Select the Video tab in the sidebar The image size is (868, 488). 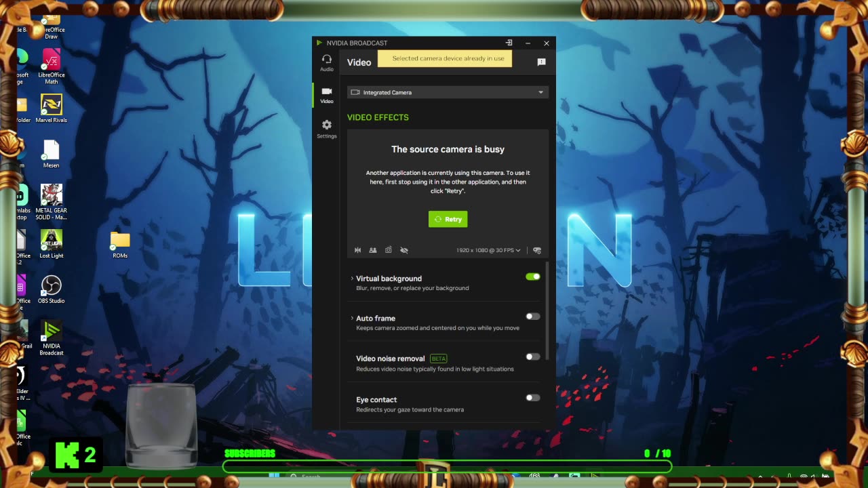[326, 96]
